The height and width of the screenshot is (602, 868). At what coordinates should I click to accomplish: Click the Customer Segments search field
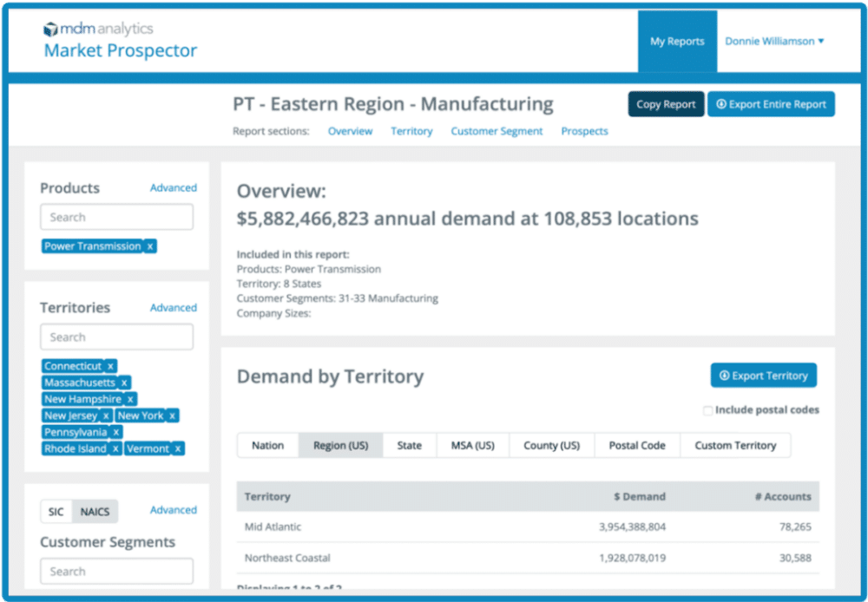pos(116,571)
